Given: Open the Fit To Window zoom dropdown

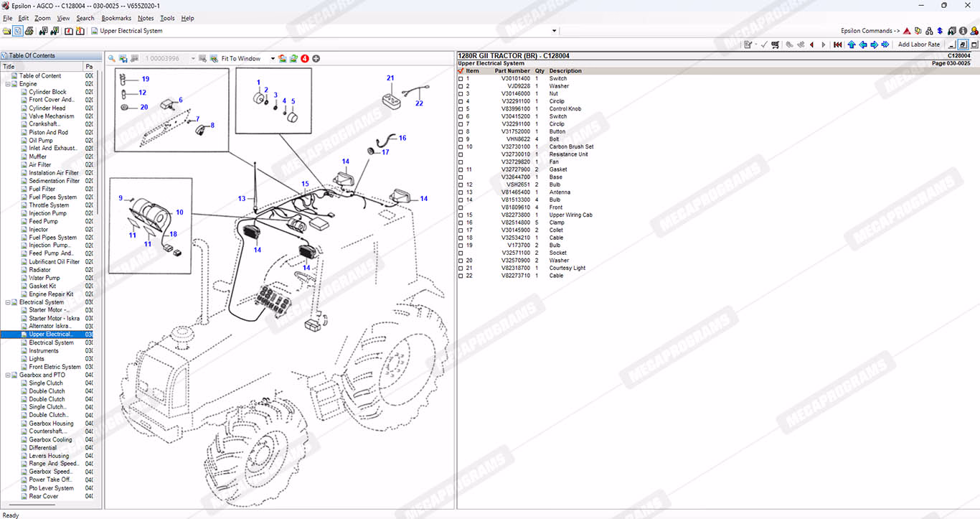Looking at the screenshot, I should pyautogui.click(x=273, y=59).
